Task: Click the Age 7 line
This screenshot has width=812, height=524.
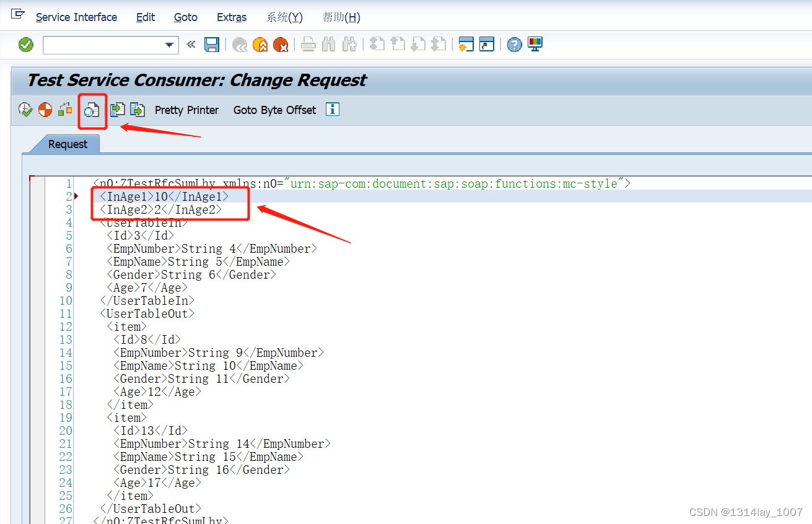Action: (x=147, y=287)
